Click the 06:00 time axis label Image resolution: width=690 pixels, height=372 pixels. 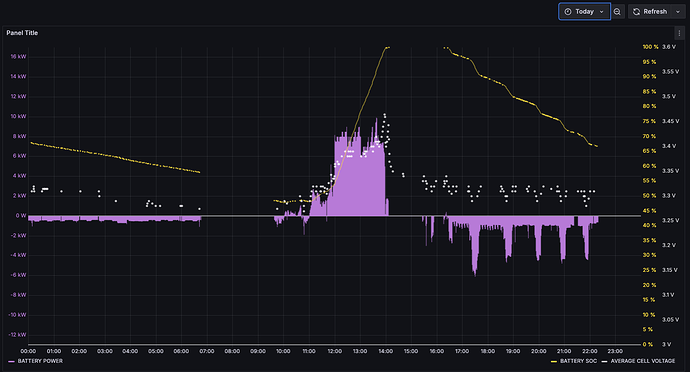pos(181,351)
